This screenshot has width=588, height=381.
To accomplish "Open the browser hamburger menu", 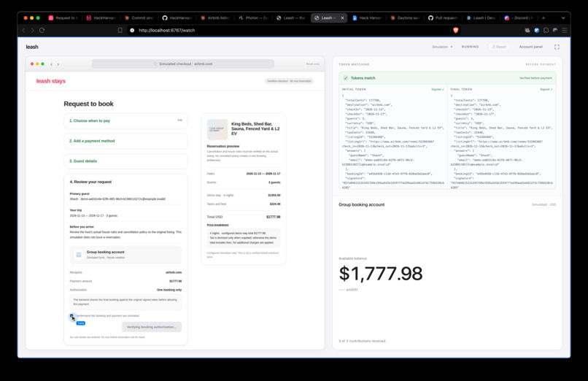I will [x=565, y=31].
